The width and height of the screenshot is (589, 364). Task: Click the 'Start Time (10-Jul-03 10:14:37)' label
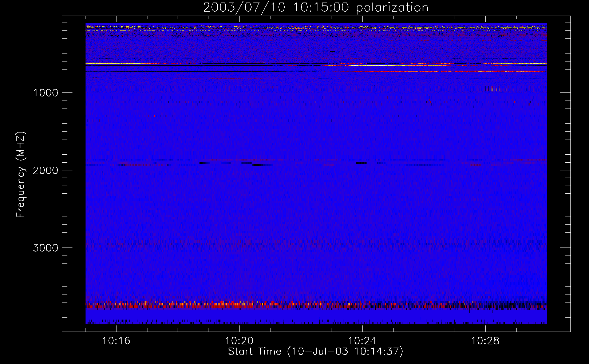click(316, 352)
